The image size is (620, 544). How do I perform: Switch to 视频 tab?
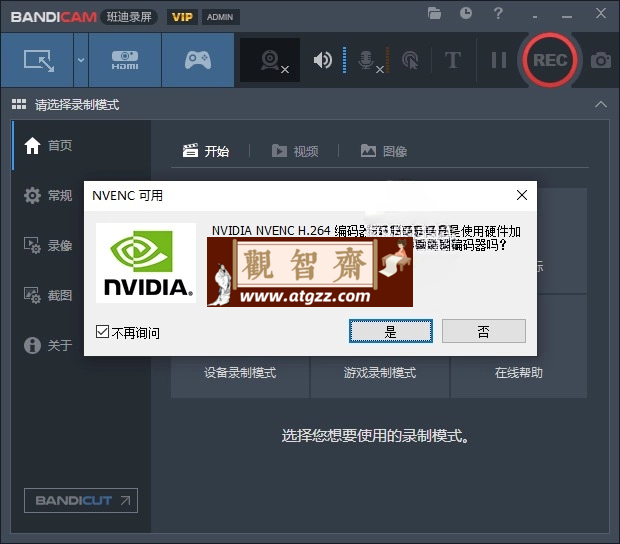pos(295,151)
